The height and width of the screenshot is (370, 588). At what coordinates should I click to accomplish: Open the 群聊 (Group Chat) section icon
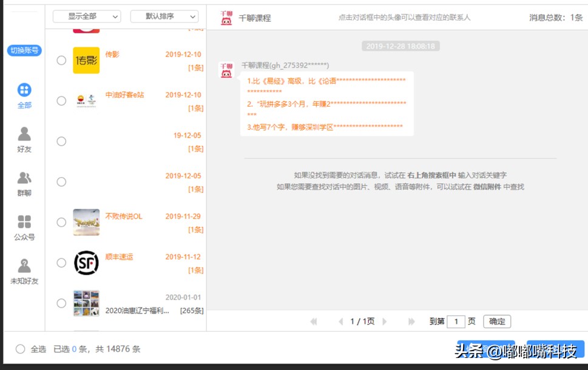coord(24,176)
